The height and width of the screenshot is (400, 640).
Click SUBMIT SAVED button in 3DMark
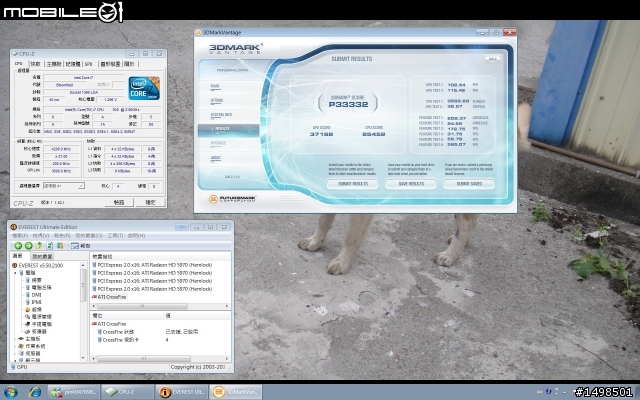click(469, 184)
